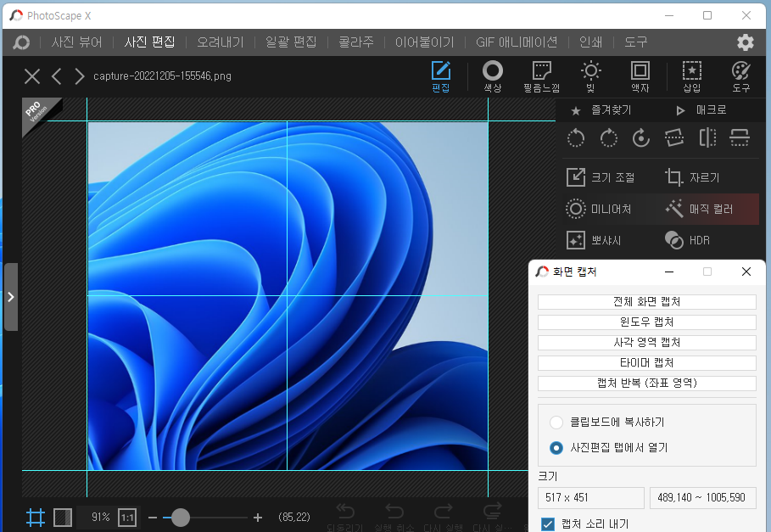Toggle the grid overlay icon
Viewport: 771px width, 532px height.
[x=36, y=518]
